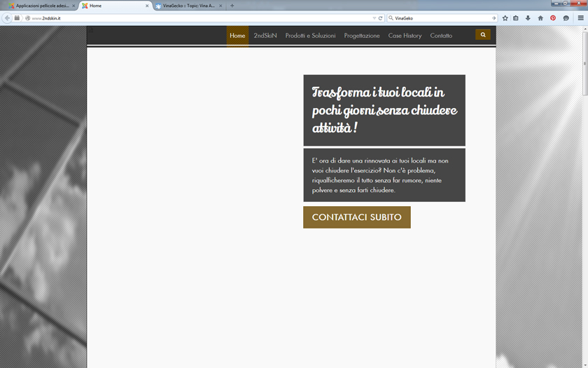Click the red Pinterest toolbar icon
This screenshot has height=368, width=588.
pos(553,18)
